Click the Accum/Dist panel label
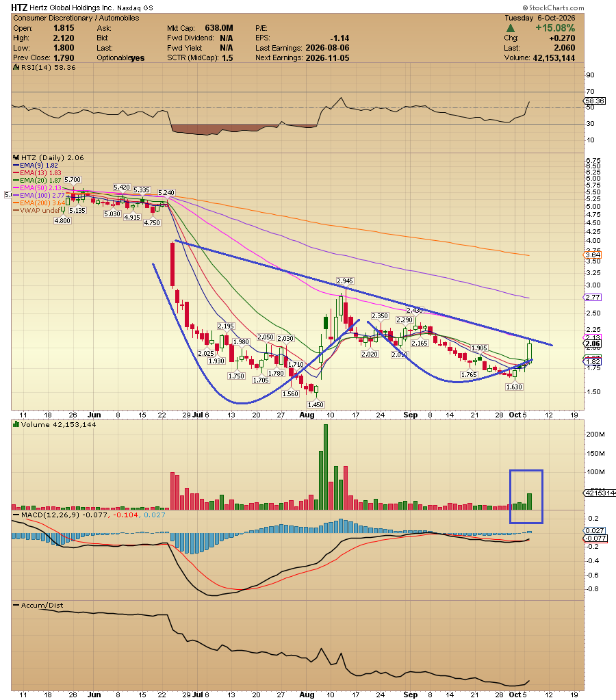 tap(42, 606)
